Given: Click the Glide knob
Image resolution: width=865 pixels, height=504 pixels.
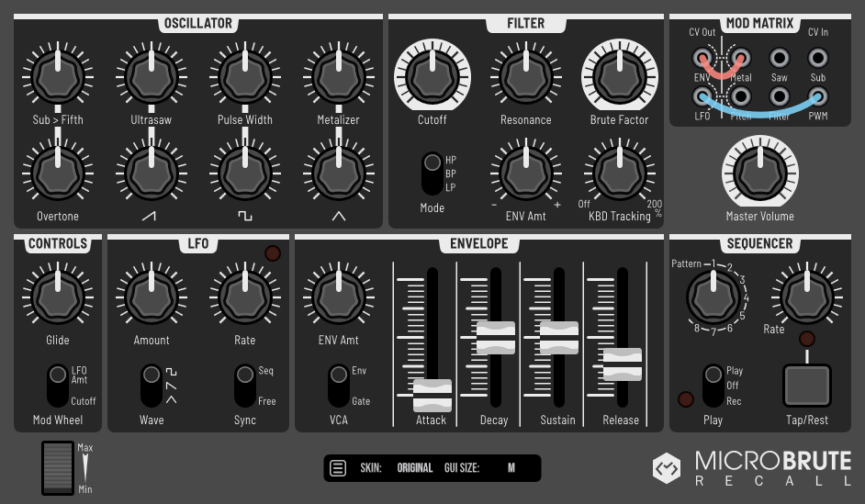Looking at the screenshot, I should click(58, 297).
